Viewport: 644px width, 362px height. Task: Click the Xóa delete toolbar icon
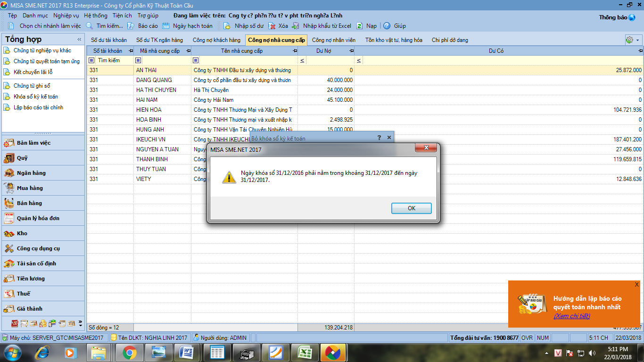pos(272,26)
